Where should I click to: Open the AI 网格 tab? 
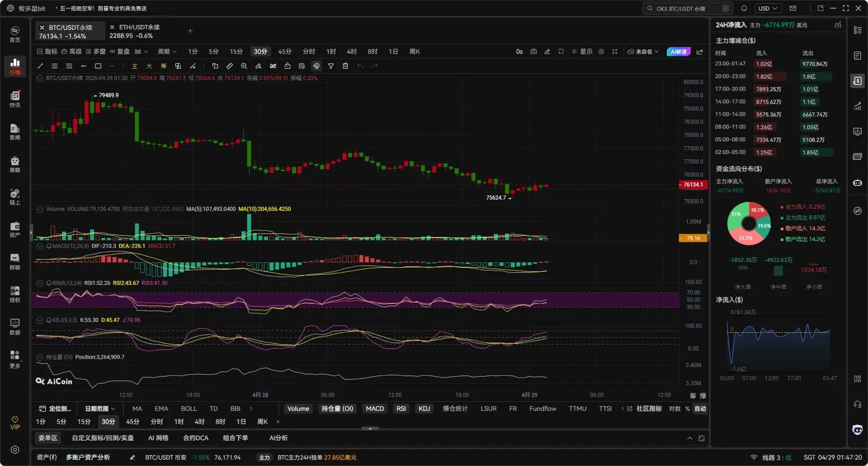(x=158, y=438)
